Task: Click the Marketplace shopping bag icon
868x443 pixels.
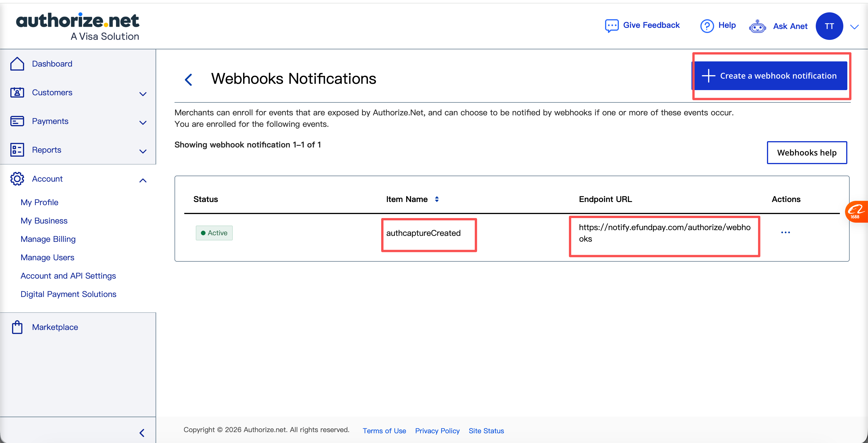Action: pyautogui.click(x=17, y=327)
